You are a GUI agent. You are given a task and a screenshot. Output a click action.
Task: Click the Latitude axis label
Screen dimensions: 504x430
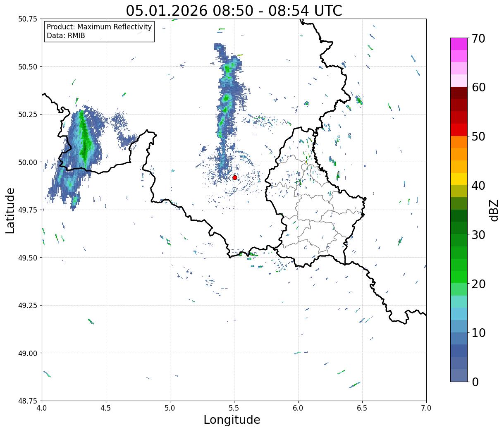tap(10, 210)
